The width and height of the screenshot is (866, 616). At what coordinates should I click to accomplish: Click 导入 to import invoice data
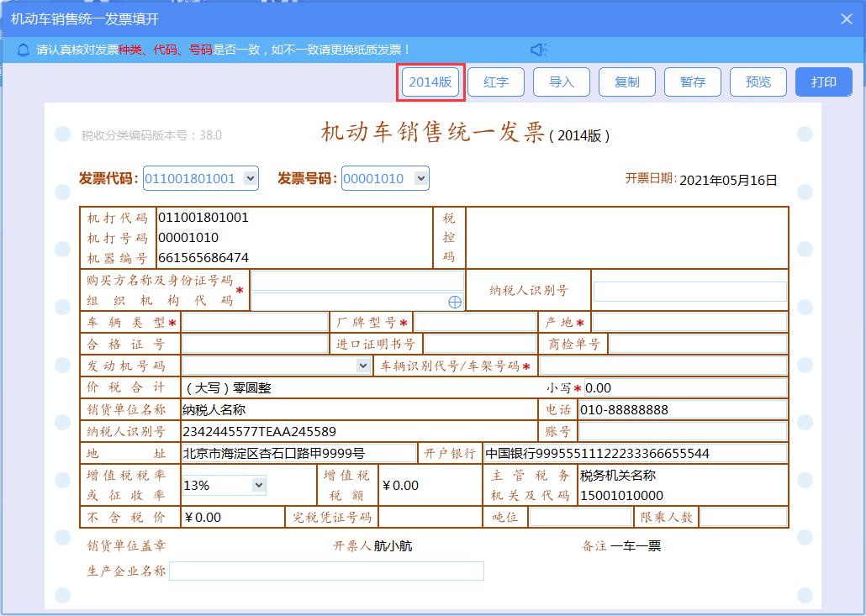pyautogui.click(x=561, y=82)
